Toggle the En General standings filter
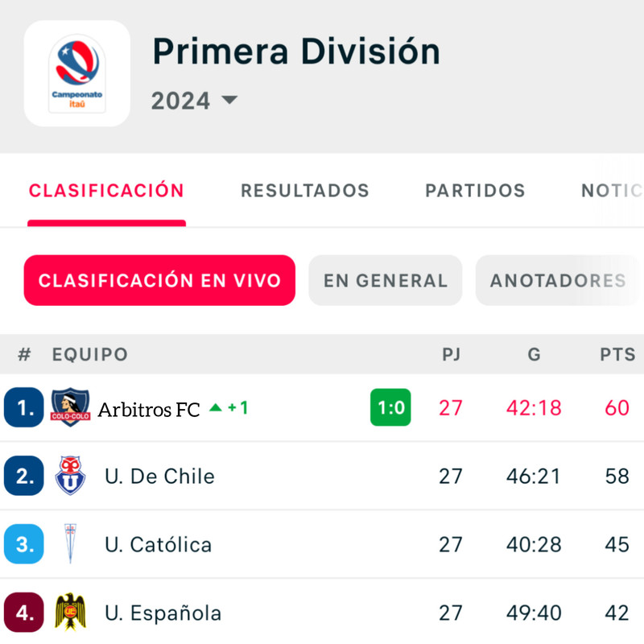644x644 pixels. coord(386,280)
